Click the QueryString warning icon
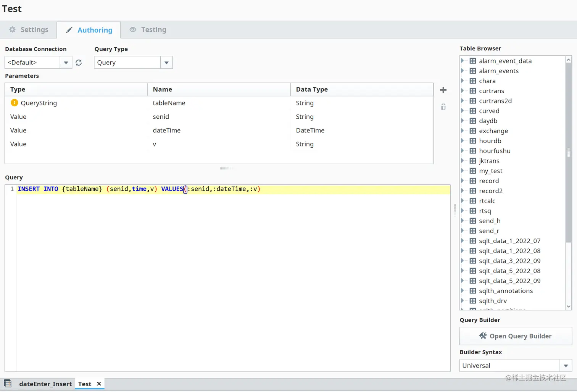The width and height of the screenshot is (577, 392). tap(15, 103)
